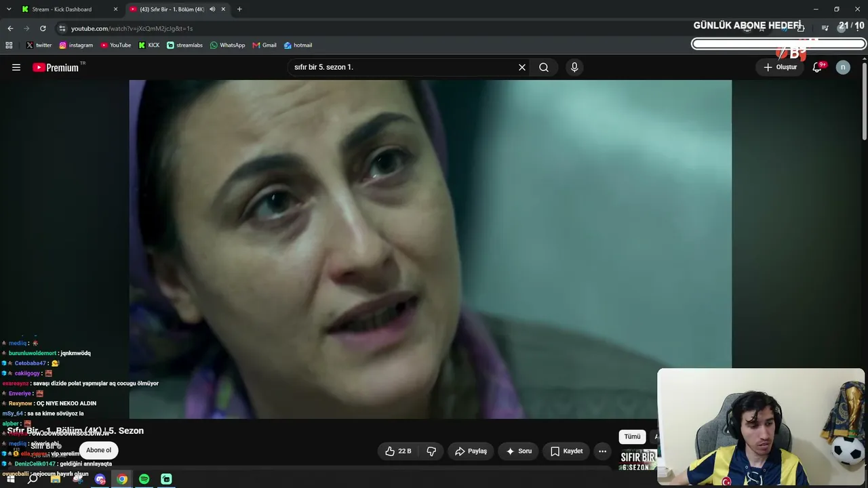Close the Sıfır Bir YouTube tab
Viewport: 868px width, 488px height.
coord(223,9)
